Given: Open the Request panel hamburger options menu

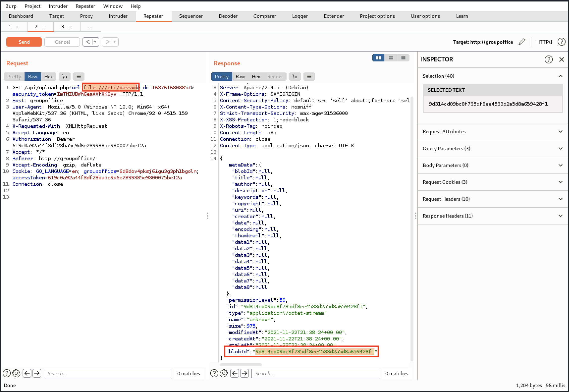Looking at the screenshot, I should (x=79, y=77).
